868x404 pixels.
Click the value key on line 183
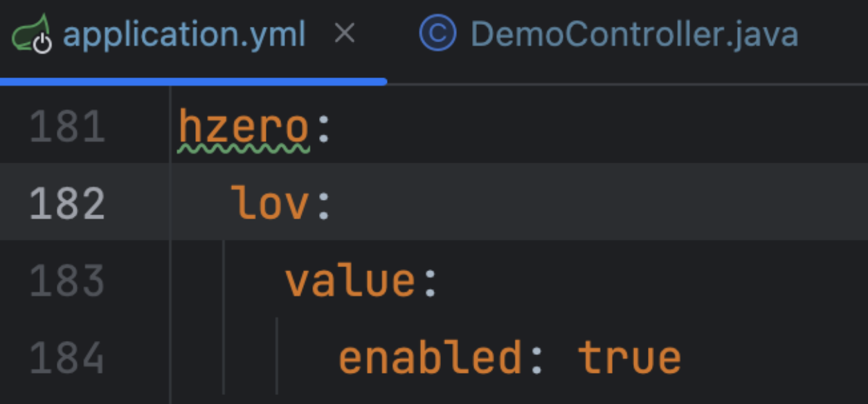(x=349, y=281)
